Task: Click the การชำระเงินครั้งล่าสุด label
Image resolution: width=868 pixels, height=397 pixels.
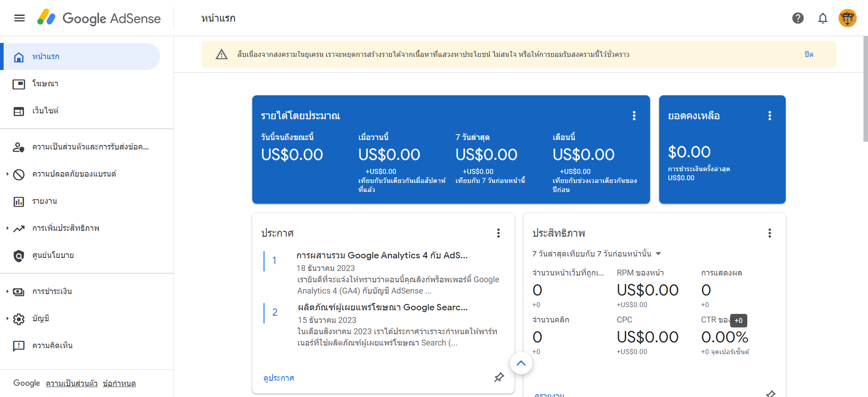Action: point(699,169)
